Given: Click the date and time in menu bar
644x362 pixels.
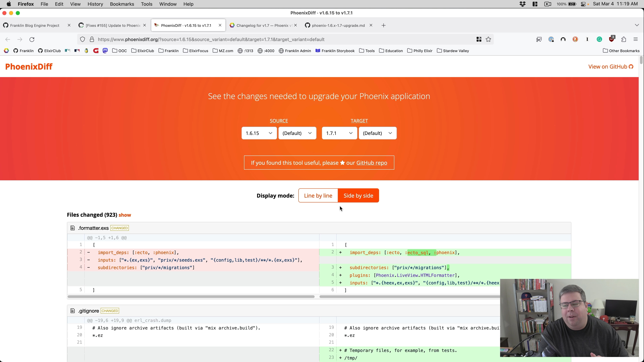Looking at the screenshot, I should 615,4.
